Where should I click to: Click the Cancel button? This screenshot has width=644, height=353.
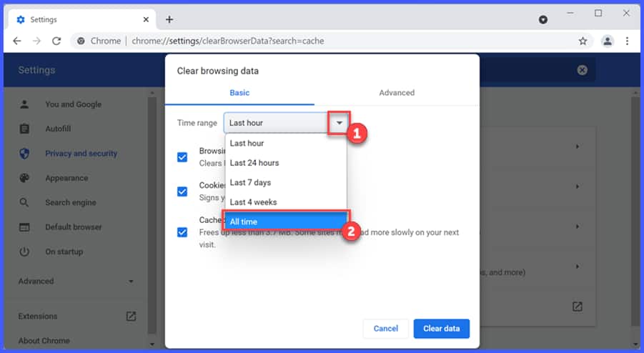(x=385, y=329)
